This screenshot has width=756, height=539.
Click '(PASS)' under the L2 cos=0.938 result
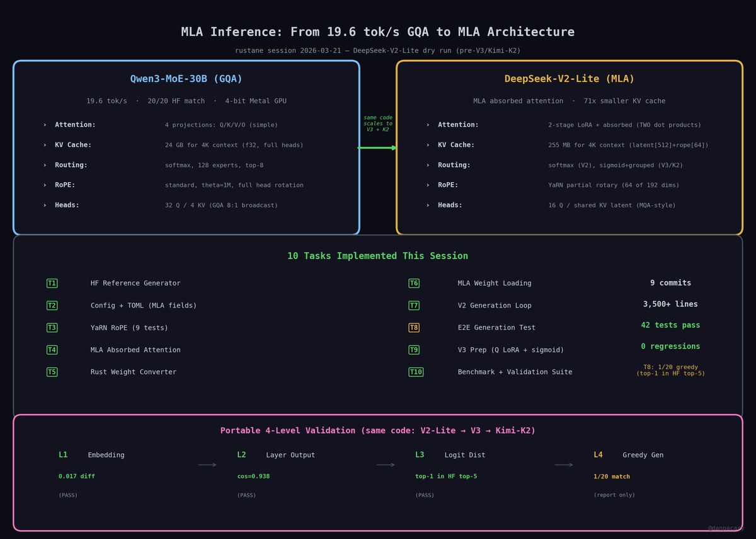click(x=246, y=496)
